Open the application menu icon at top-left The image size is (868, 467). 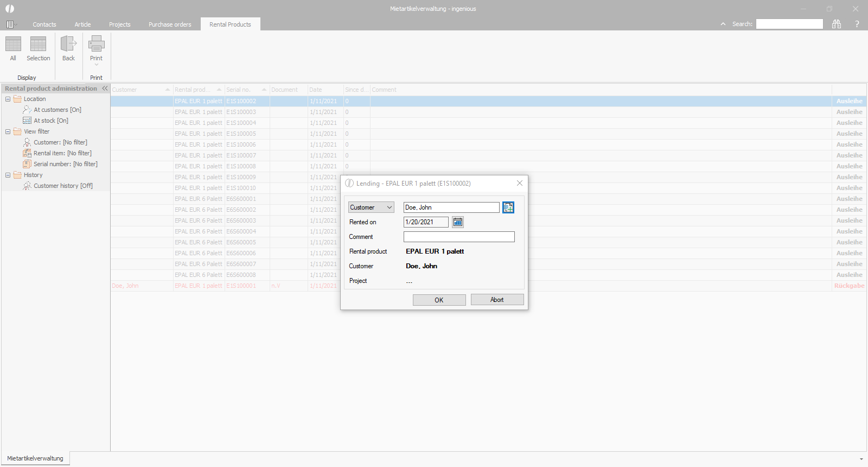[10, 24]
